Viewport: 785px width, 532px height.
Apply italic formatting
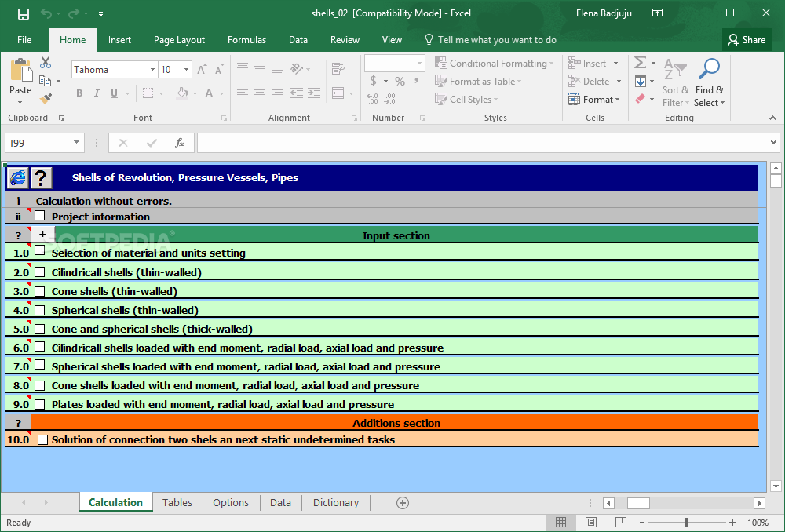[x=97, y=93]
